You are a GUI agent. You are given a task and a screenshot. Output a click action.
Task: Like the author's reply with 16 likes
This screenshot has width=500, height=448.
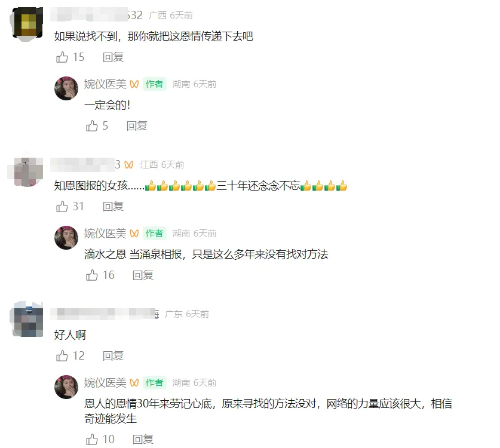92,275
